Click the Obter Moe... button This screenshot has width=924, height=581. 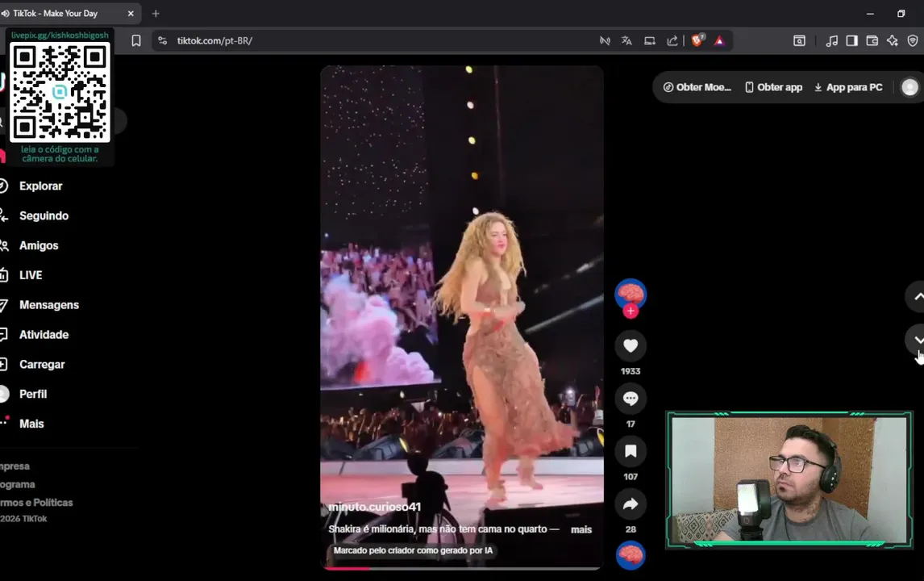click(697, 87)
